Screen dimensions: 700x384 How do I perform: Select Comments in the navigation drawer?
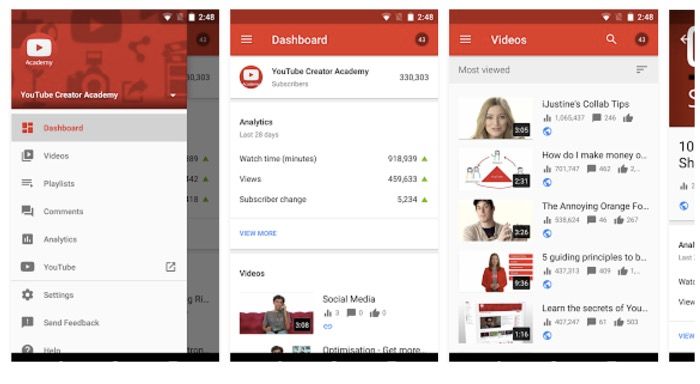click(99, 211)
